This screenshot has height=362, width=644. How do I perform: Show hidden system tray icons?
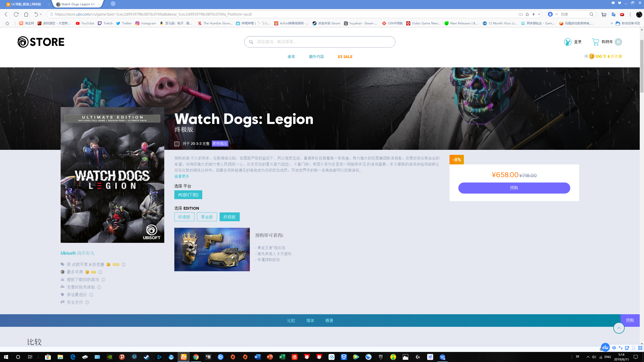point(588,357)
